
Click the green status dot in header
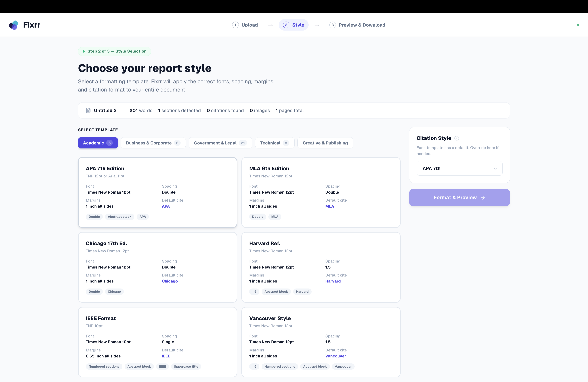point(578,25)
